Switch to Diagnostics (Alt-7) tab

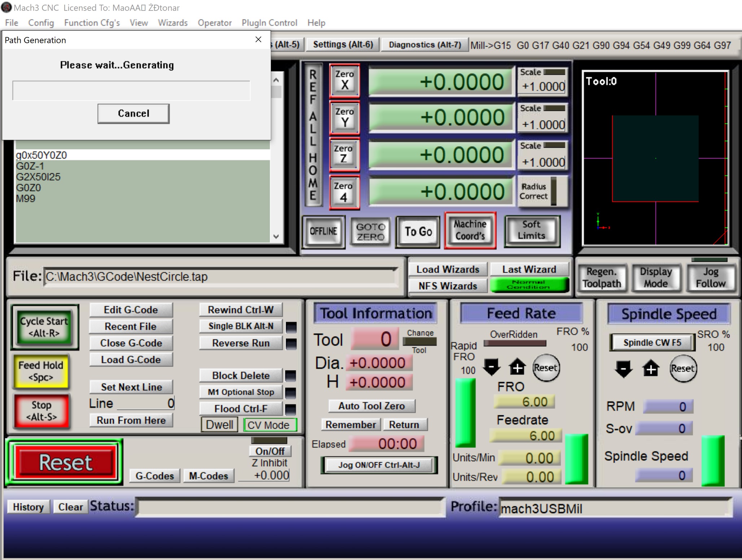[x=424, y=45]
